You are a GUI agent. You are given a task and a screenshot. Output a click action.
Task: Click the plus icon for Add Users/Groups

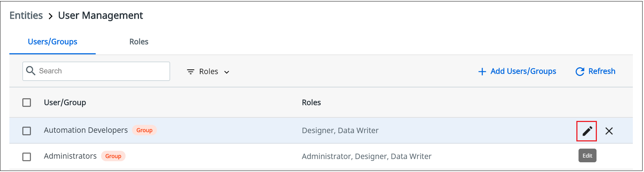pyautogui.click(x=482, y=72)
